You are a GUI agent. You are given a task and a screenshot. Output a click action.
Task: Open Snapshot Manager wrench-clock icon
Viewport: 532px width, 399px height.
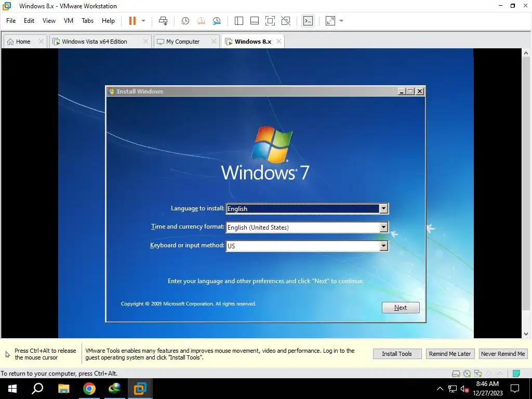point(217,21)
